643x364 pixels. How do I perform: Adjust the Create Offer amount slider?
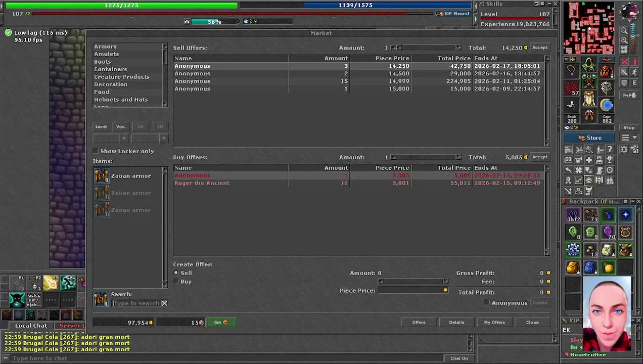click(413, 282)
